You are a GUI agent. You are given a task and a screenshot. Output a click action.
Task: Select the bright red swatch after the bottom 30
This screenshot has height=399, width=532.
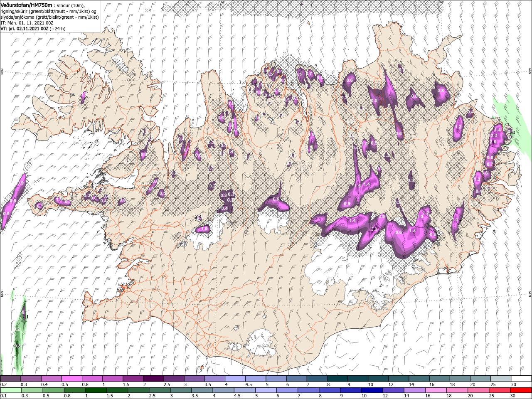click(x=521, y=390)
